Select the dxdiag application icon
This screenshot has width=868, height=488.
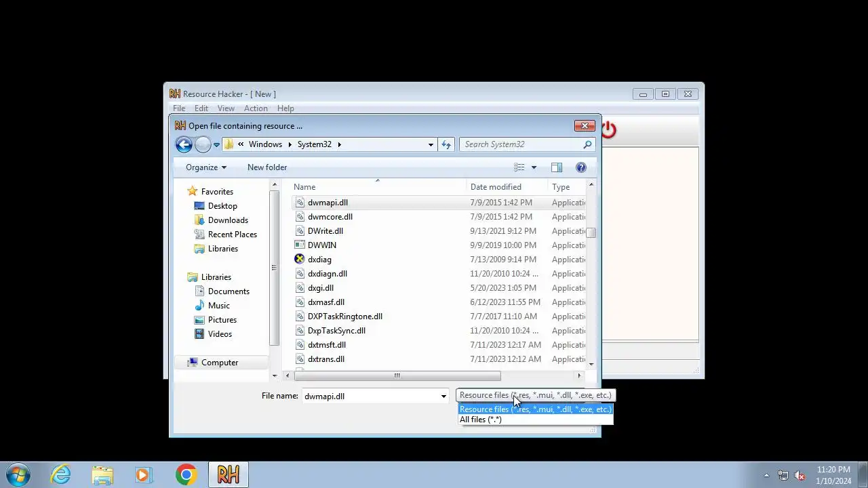click(x=300, y=260)
